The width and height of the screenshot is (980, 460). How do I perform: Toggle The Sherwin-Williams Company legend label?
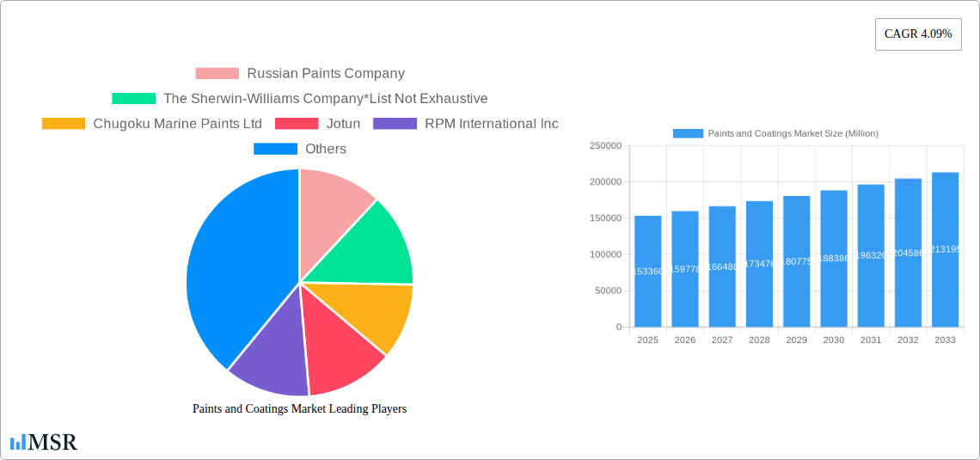pos(326,99)
